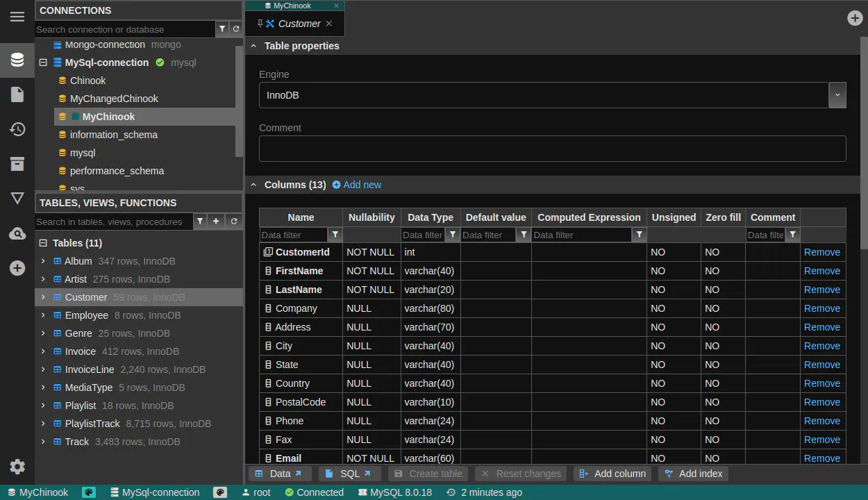Collapse the MySql-connection tree node
868x500 pixels.
(43, 62)
